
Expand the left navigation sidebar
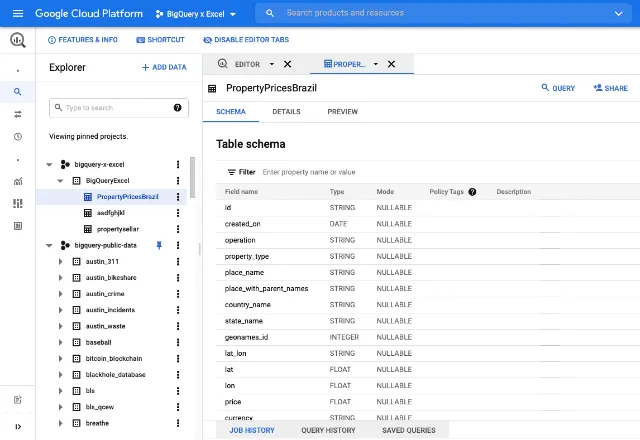tap(18, 427)
